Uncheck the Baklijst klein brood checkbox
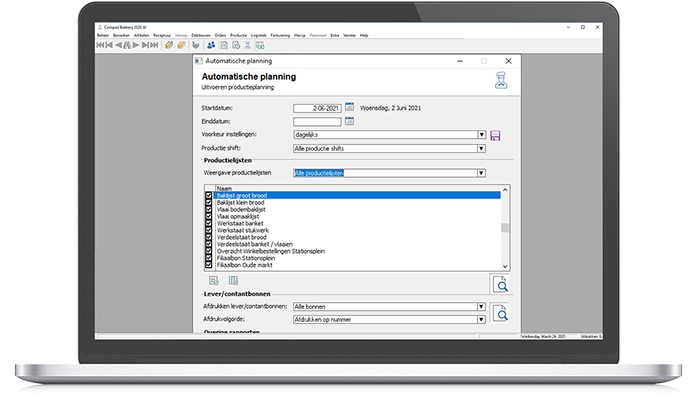Viewport: 700px width, 413px height. coord(208,202)
